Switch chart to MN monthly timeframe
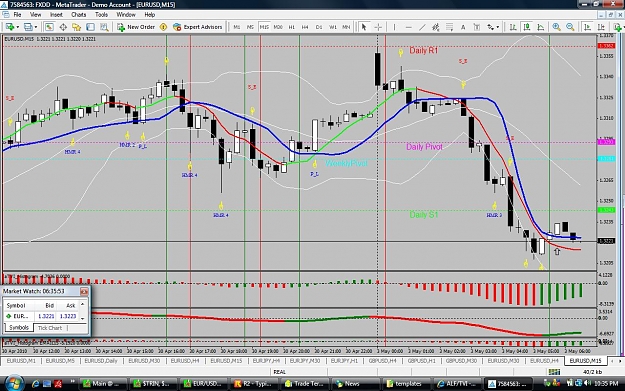Image resolution: width=625 pixels, height=391 pixels. pos(346,27)
